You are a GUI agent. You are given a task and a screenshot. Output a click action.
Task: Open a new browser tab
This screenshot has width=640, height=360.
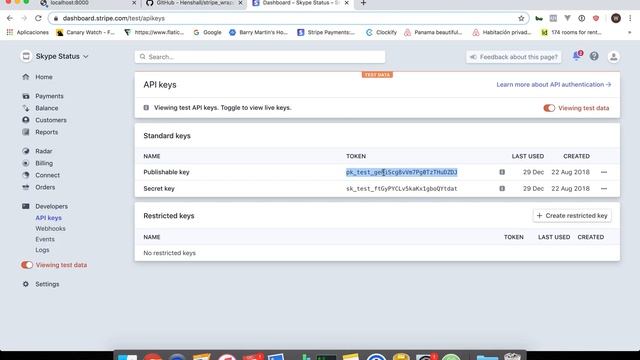click(363, 3)
